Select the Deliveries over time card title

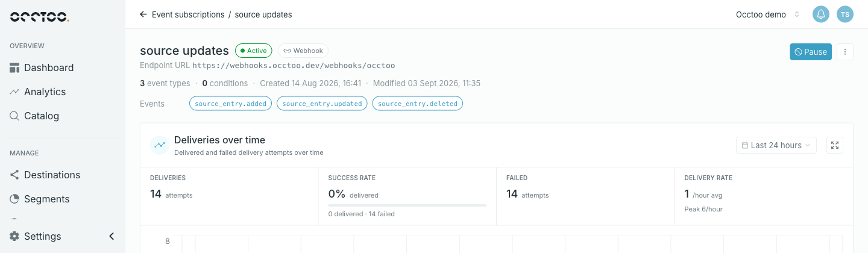[219, 140]
